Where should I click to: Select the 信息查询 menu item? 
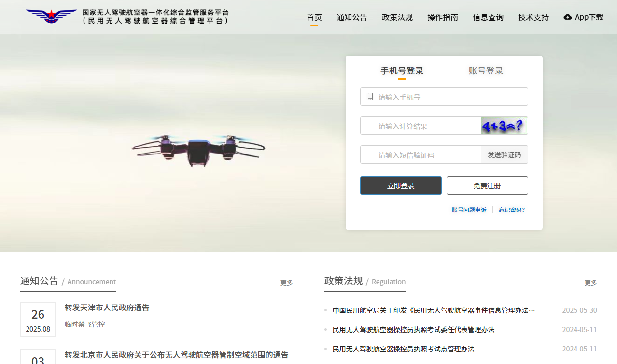(488, 17)
